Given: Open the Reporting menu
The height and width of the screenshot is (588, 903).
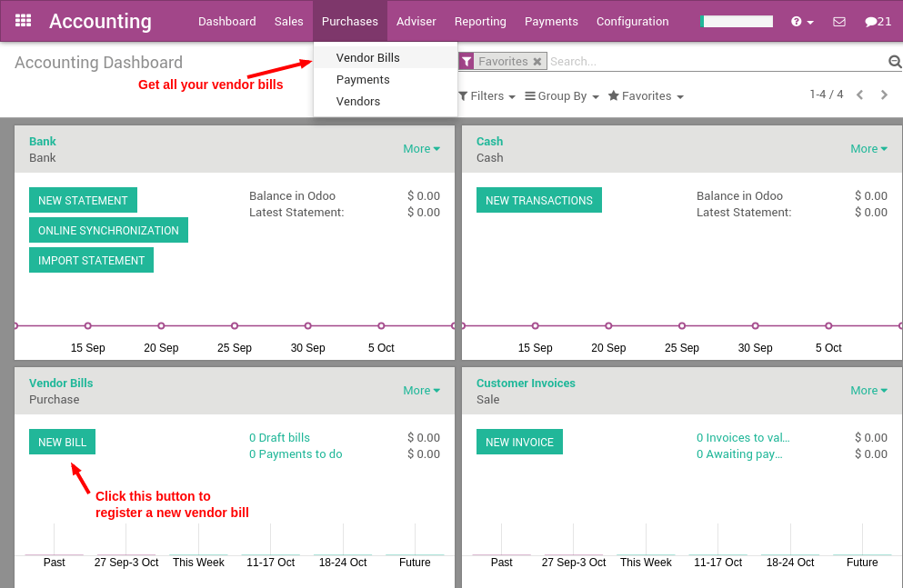Looking at the screenshot, I should [480, 21].
